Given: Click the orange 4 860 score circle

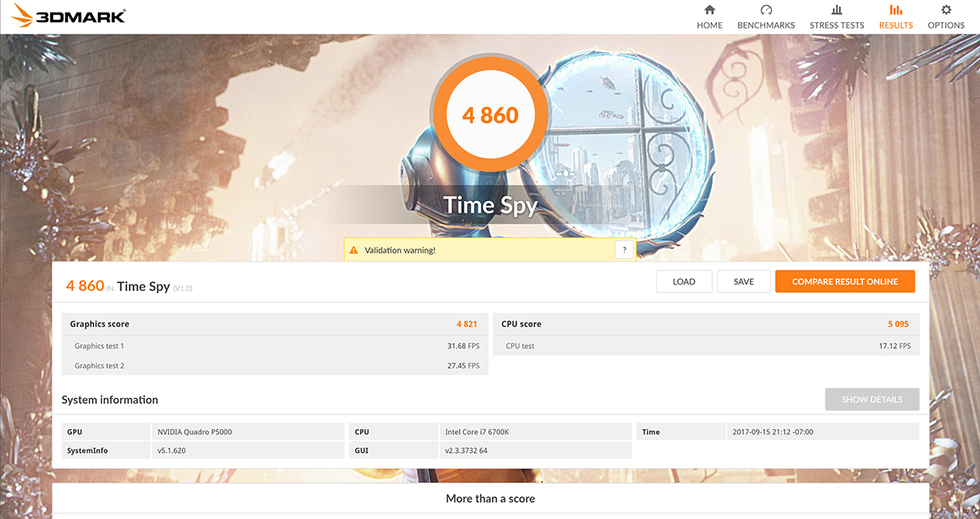Looking at the screenshot, I should [x=490, y=115].
